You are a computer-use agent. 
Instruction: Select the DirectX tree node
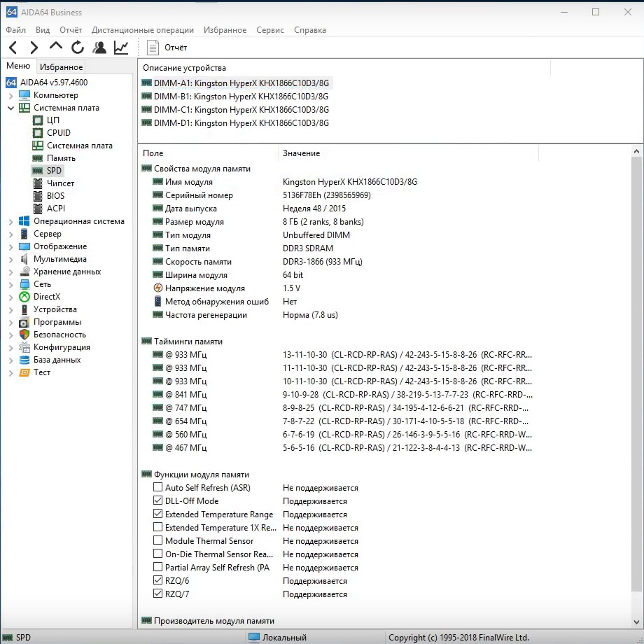47,297
